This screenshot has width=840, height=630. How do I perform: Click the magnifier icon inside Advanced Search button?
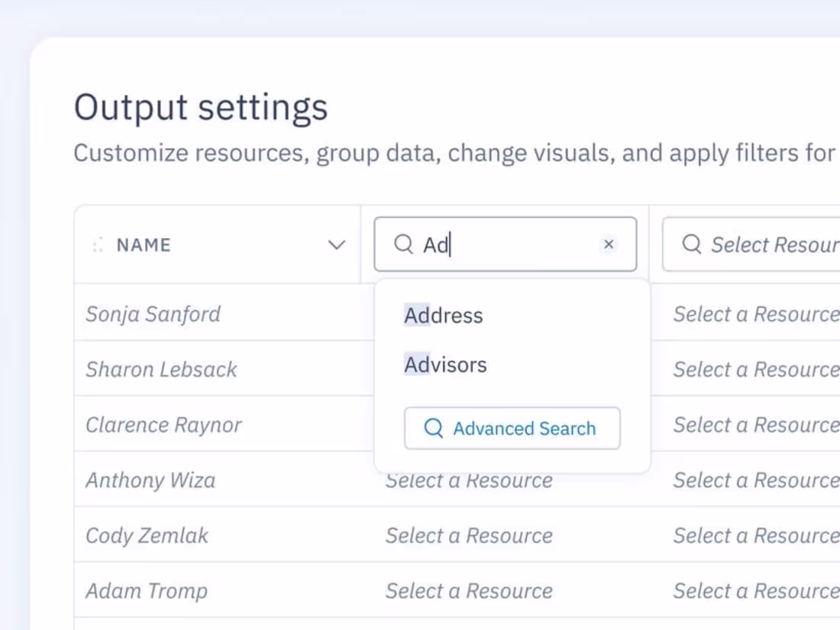(x=433, y=428)
